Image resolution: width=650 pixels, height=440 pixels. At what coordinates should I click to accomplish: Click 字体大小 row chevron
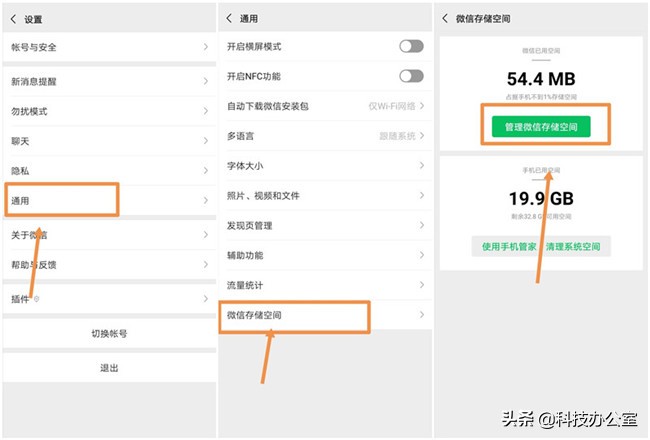click(x=422, y=165)
